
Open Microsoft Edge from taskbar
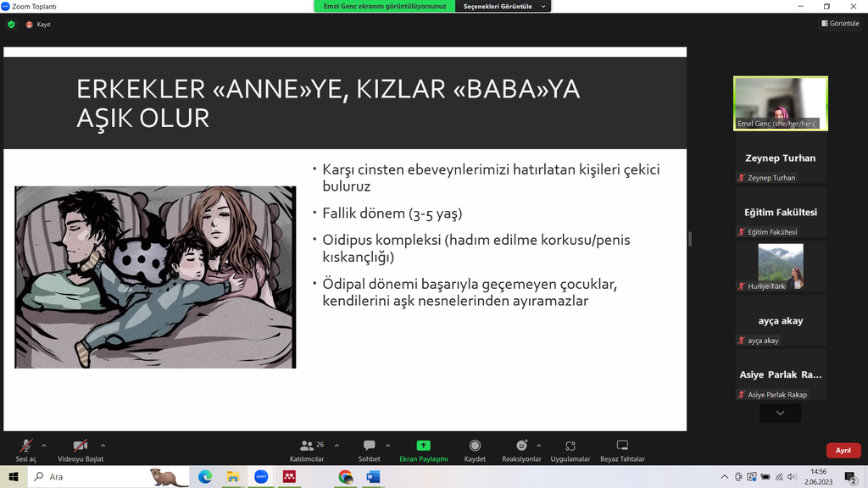[x=205, y=476]
